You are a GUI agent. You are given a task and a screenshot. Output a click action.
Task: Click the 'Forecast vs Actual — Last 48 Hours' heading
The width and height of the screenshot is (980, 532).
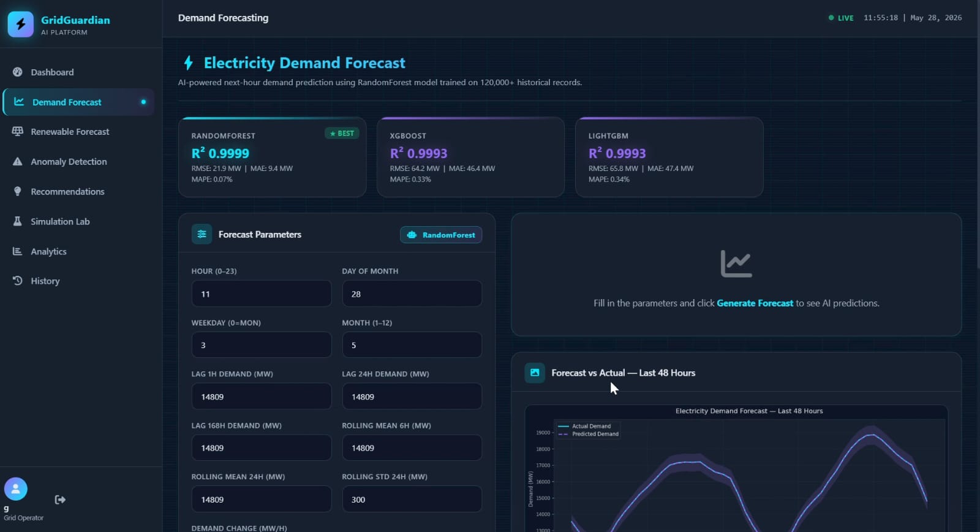click(x=624, y=373)
